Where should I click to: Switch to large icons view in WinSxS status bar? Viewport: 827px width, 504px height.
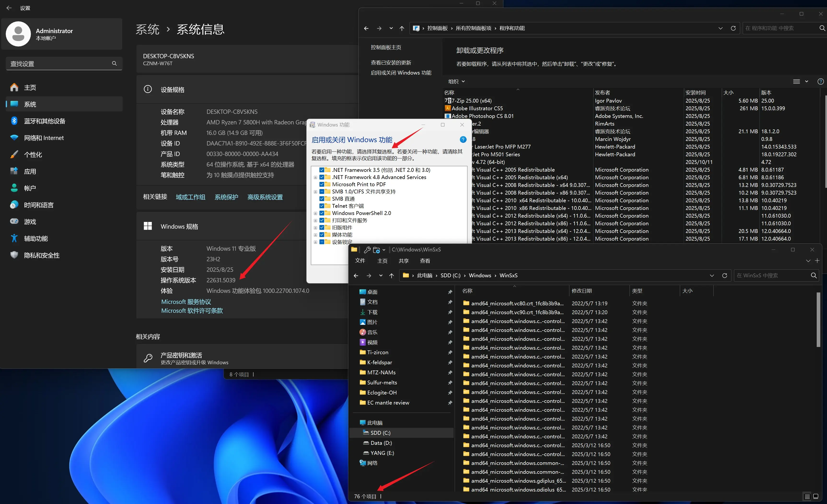click(x=816, y=496)
